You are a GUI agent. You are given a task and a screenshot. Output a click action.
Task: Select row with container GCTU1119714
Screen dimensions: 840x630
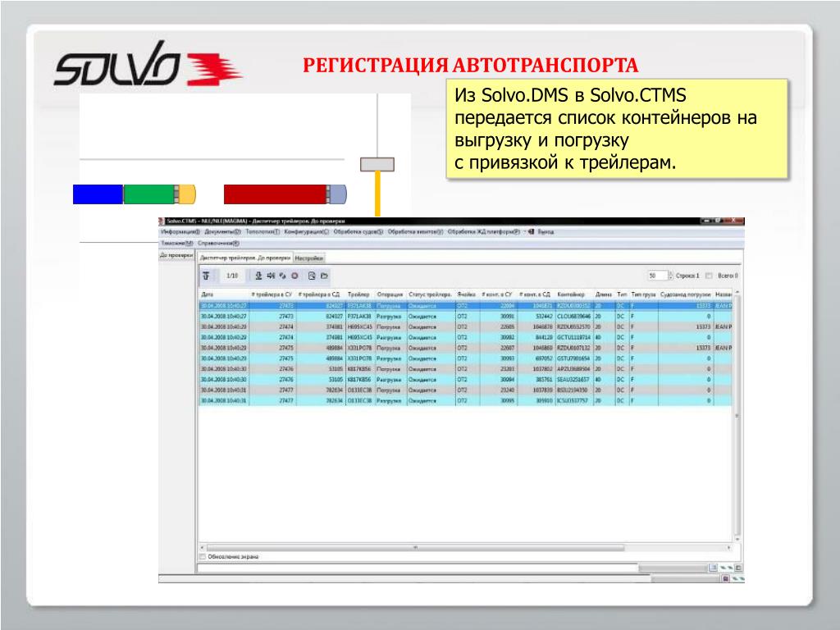(465, 337)
